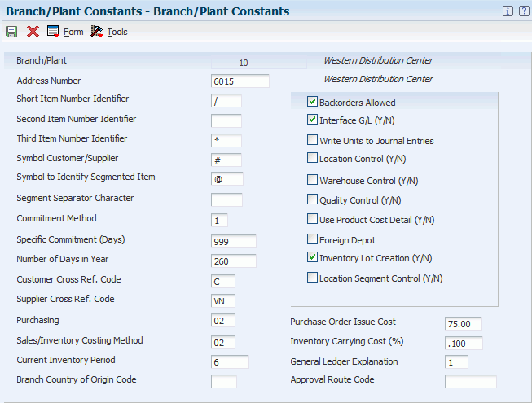Tick the Foreign Depot checkbox

tap(312, 239)
